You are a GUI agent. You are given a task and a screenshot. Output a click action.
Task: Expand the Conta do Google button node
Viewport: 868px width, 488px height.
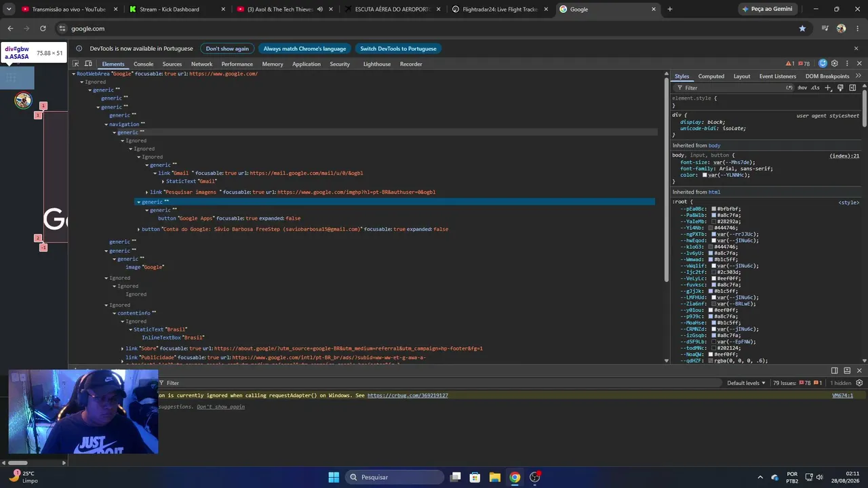(139, 230)
